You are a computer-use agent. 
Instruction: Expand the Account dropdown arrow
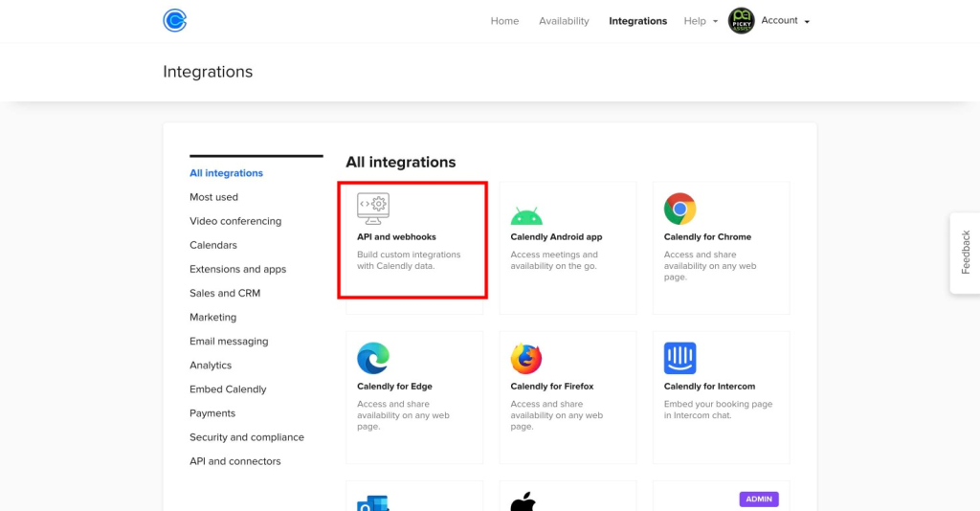pos(807,22)
